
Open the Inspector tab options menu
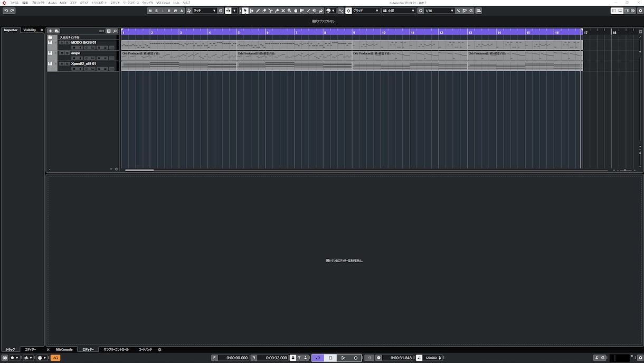click(42, 30)
